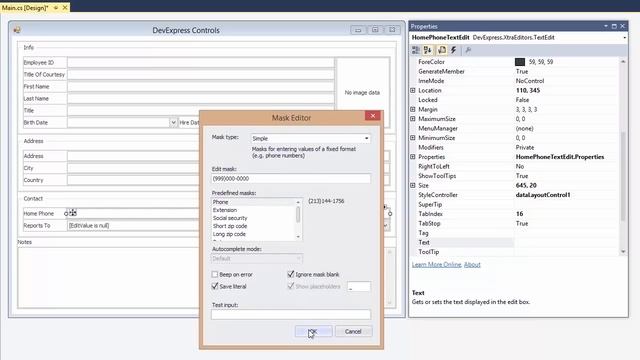The height and width of the screenshot is (360, 640).
Task: Click Cancel button in Mask Editor
Action: coord(353,331)
